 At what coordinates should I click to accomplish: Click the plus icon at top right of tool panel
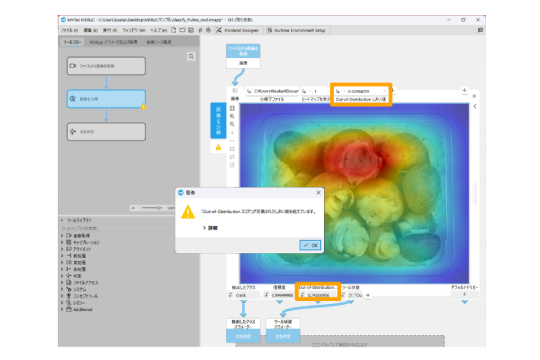[464, 91]
